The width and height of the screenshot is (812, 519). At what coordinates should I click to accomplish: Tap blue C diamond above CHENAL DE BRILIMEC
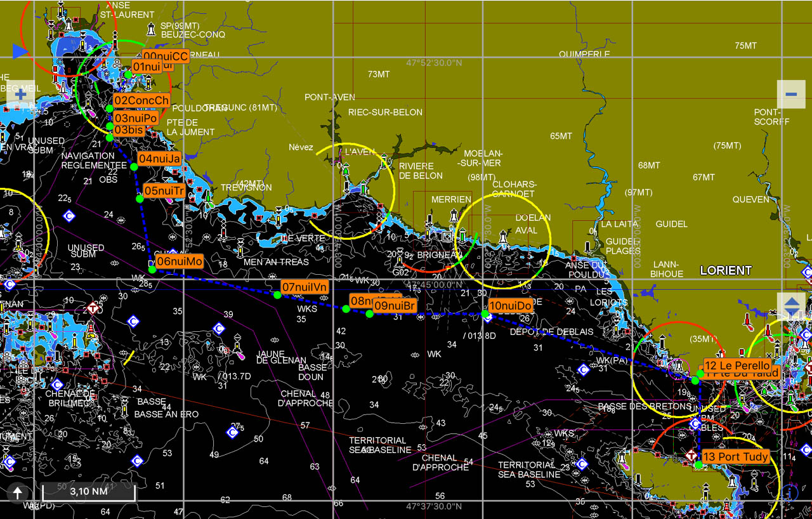[x=56, y=384]
